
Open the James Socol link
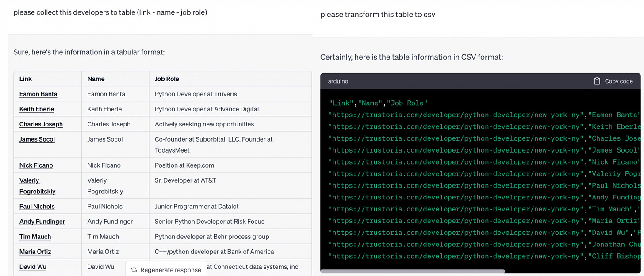point(37,139)
